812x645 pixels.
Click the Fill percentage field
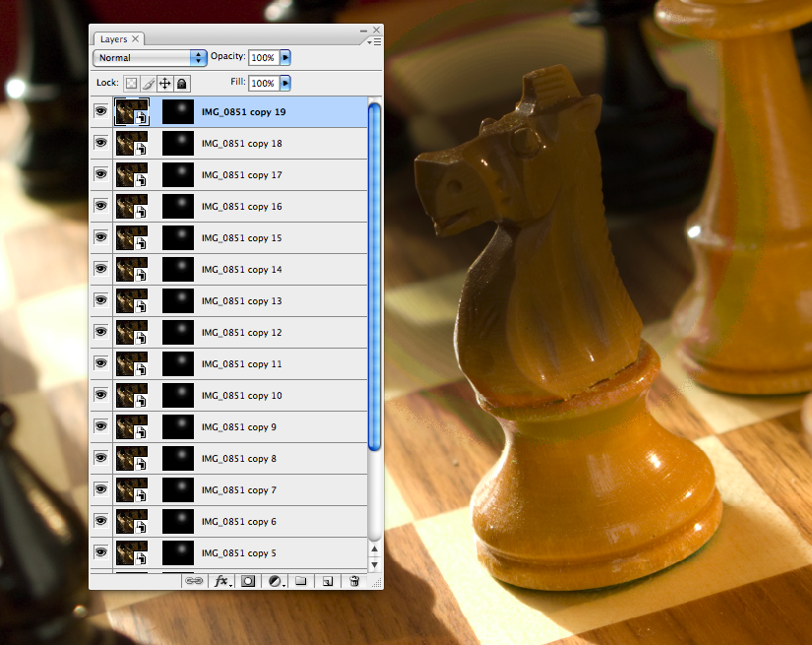264,83
